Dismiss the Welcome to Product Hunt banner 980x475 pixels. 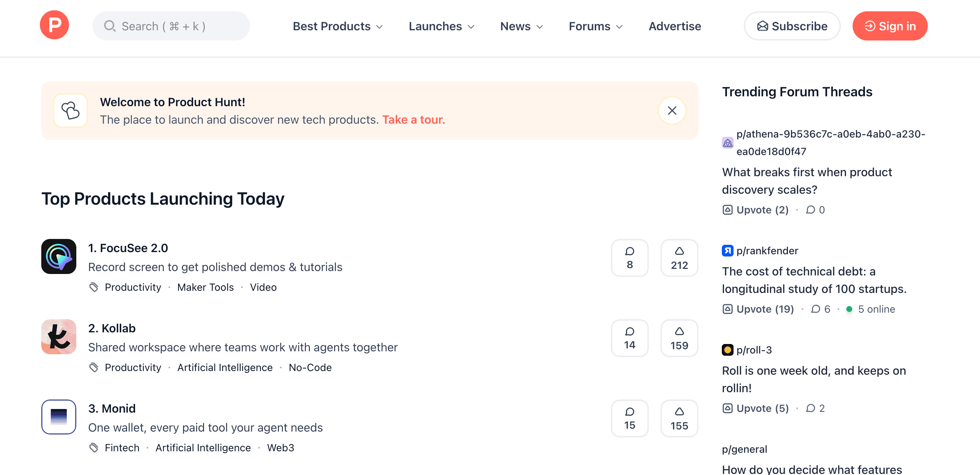point(672,111)
